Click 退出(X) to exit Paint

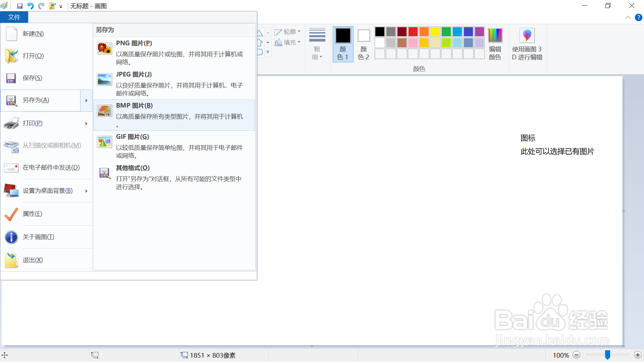(33, 260)
